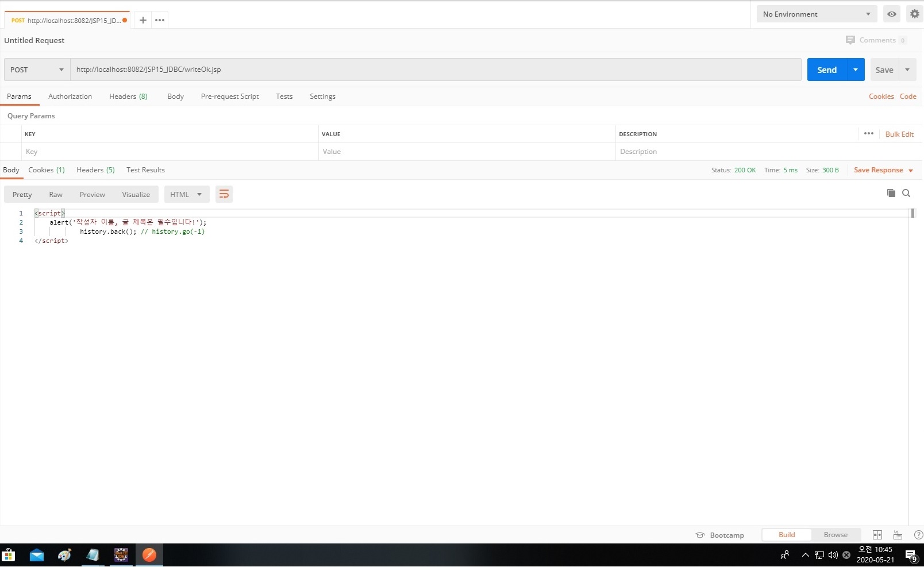Viewport: 924px width, 567px height.
Task: Open a new request tab with plus icon
Action: pyautogui.click(x=143, y=20)
